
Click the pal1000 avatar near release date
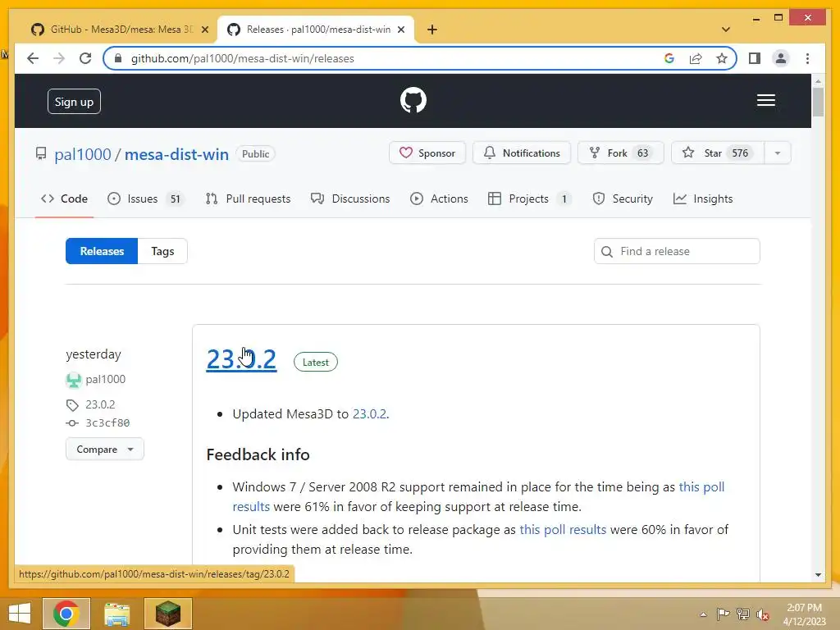73,380
